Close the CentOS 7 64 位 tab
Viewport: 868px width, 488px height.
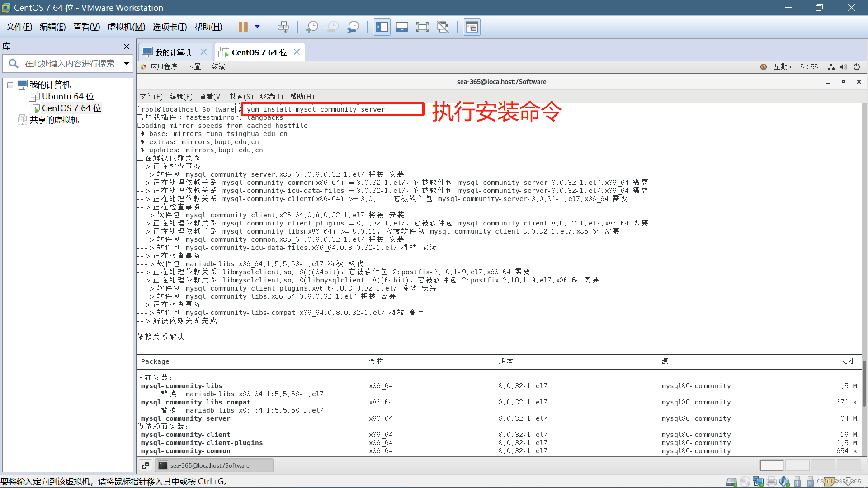click(x=297, y=52)
